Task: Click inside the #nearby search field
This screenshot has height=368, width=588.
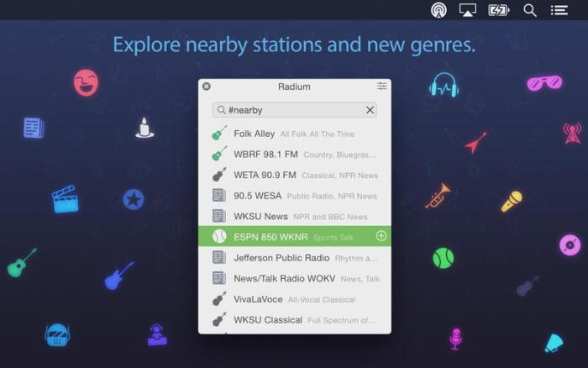Action: pos(294,110)
